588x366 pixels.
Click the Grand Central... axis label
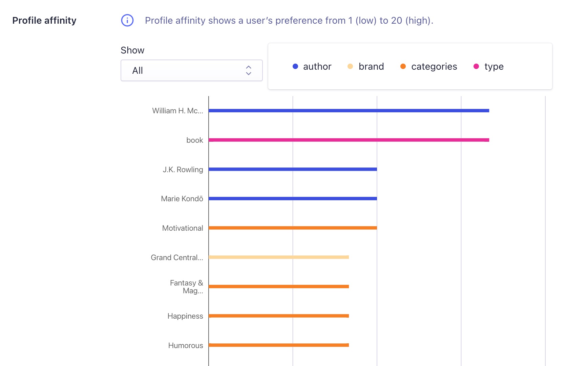click(x=177, y=257)
